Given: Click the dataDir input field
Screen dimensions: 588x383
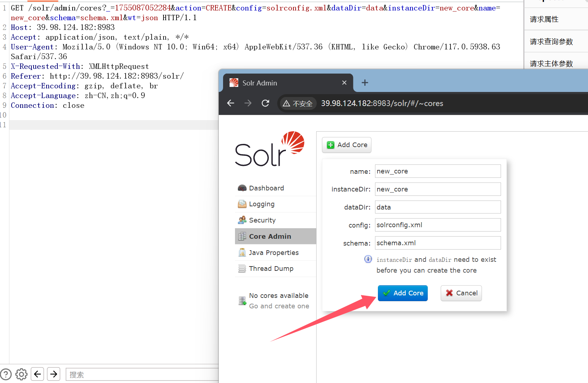Looking at the screenshot, I should (438, 207).
